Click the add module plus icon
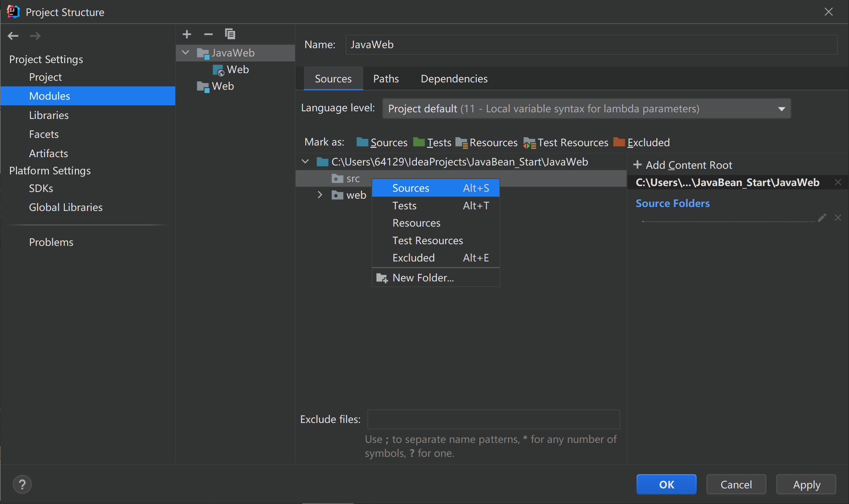The width and height of the screenshot is (849, 504). (187, 34)
